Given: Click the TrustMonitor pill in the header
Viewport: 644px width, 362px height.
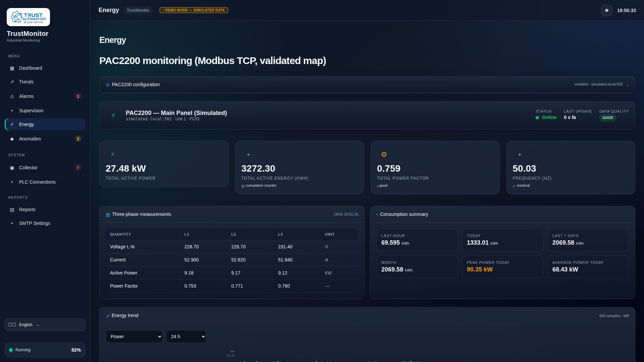Looking at the screenshot, I should (138, 10).
